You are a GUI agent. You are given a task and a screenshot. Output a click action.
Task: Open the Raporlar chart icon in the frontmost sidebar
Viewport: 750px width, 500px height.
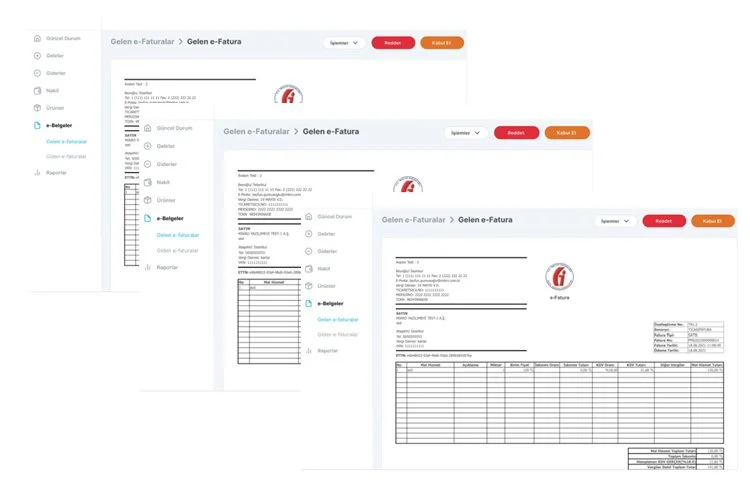(x=308, y=351)
